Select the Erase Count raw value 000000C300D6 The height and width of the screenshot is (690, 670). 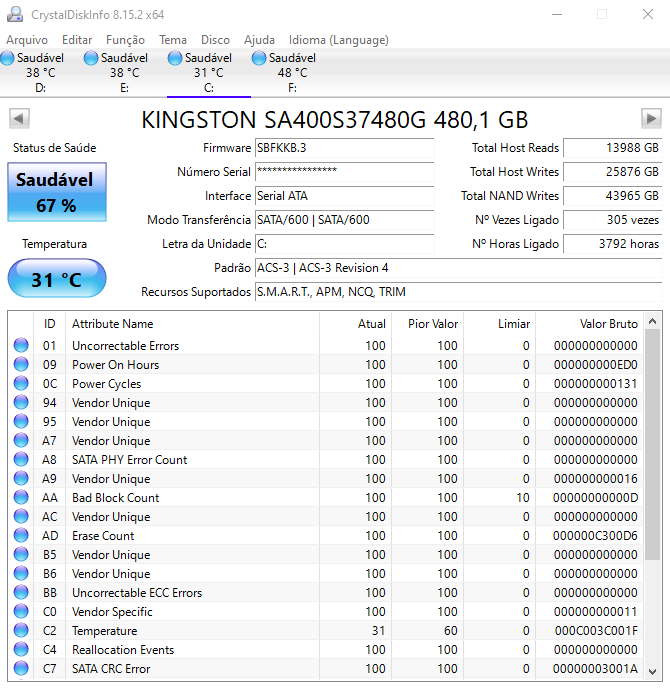[x=595, y=536]
